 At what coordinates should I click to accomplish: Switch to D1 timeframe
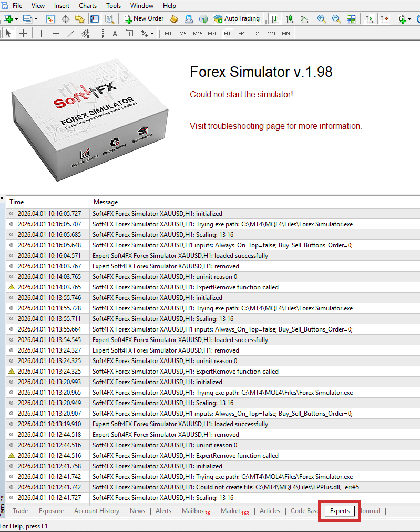(x=257, y=33)
